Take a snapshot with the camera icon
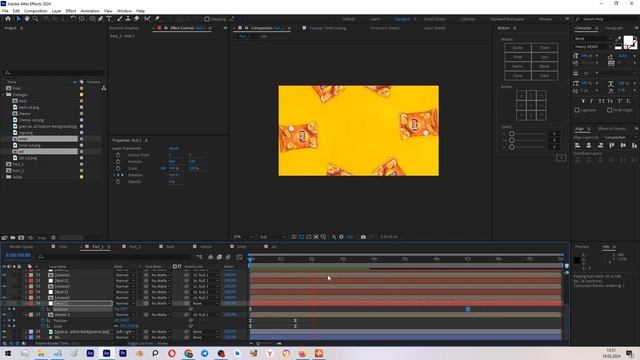 point(363,237)
